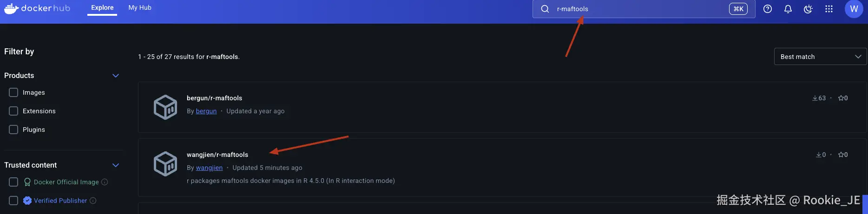This screenshot has width=868, height=214.
Task: Collapse the Products filter section
Action: pyautogui.click(x=116, y=76)
